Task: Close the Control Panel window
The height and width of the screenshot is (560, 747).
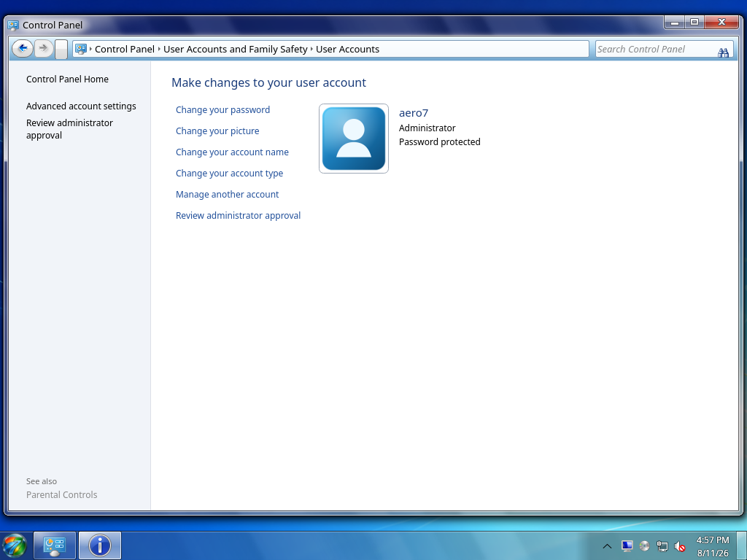Action: tap(721, 22)
